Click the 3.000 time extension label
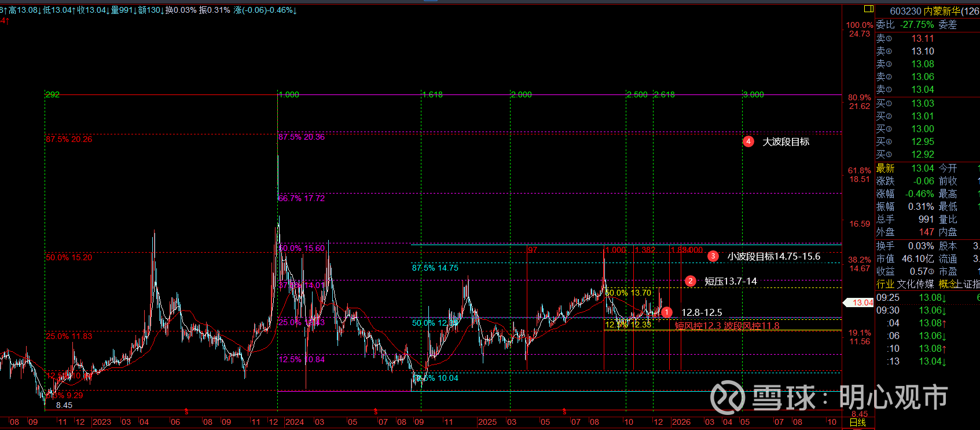Viewport: 980px width, 430px height. pos(753,94)
